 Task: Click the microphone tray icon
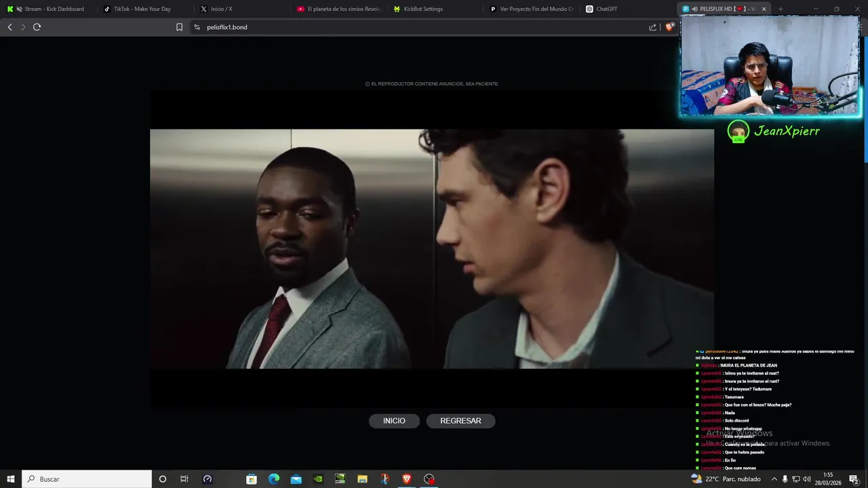pyautogui.click(x=785, y=479)
